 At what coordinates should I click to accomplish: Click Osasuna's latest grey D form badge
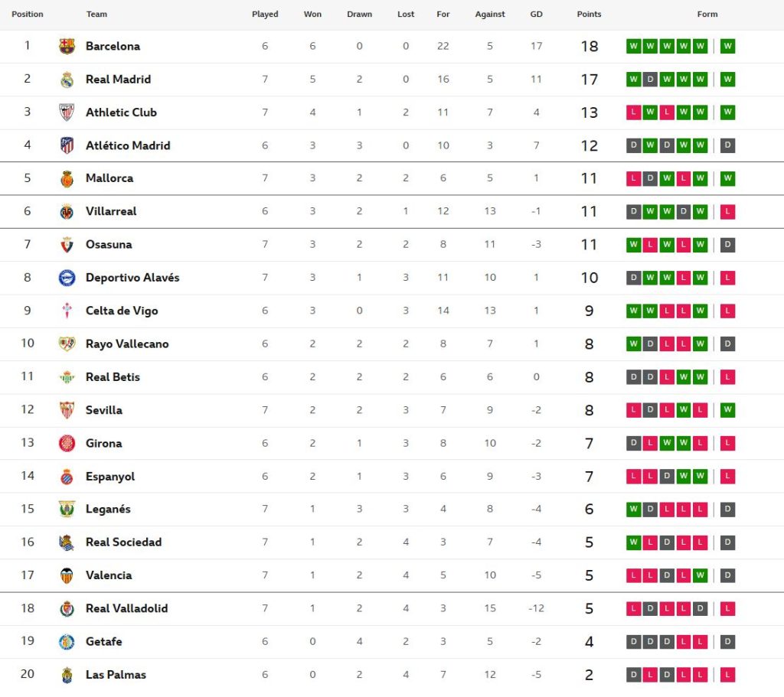click(x=727, y=245)
